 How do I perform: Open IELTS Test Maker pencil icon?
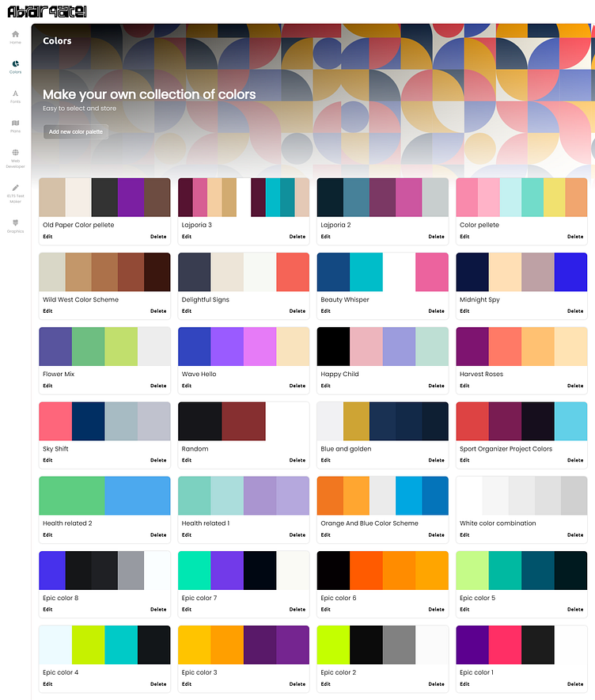tap(15, 188)
